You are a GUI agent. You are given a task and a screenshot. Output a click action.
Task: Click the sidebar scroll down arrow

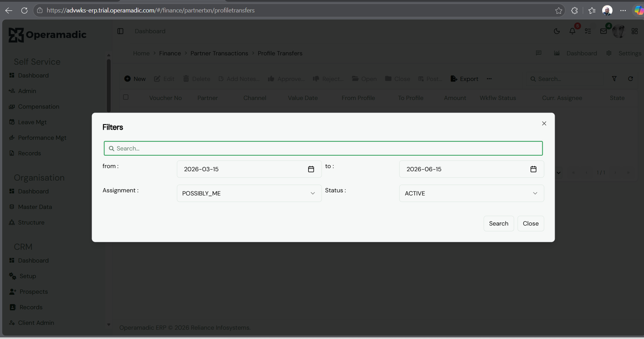109,324
